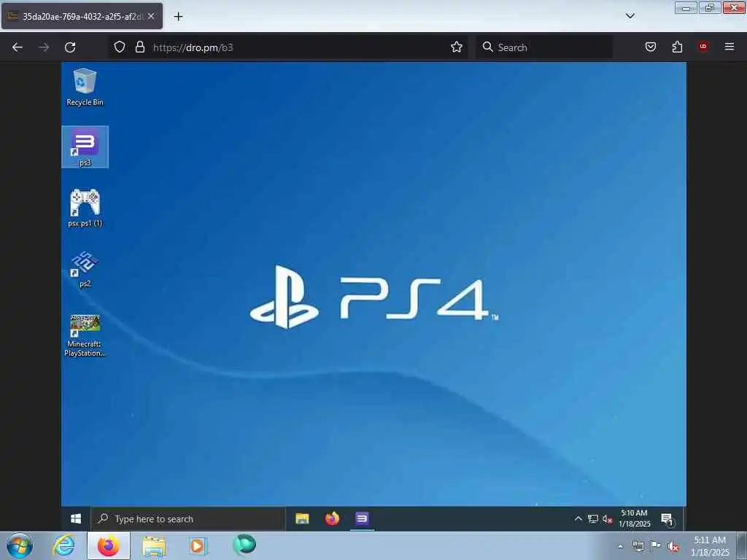The width and height of the screenshot is (747, 560).
Task: Open Firefox in the remote Windows 10 taskbar
Action: (332, 518)
